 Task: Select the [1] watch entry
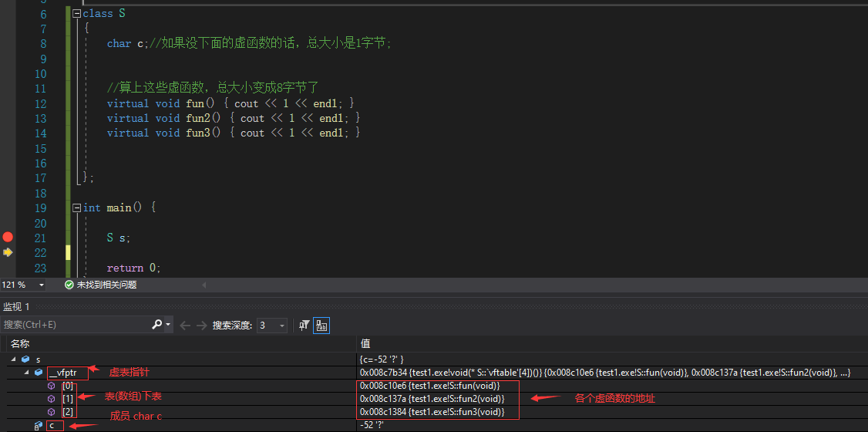click(68, 399)
